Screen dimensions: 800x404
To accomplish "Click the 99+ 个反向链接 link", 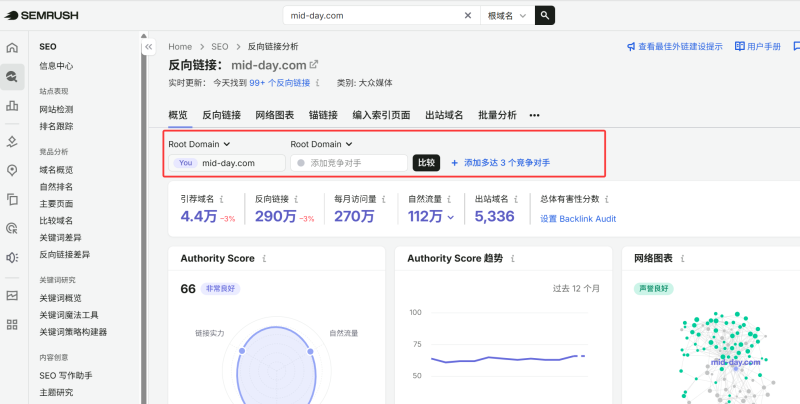I will pyautogui.click(x=280, y=83).
